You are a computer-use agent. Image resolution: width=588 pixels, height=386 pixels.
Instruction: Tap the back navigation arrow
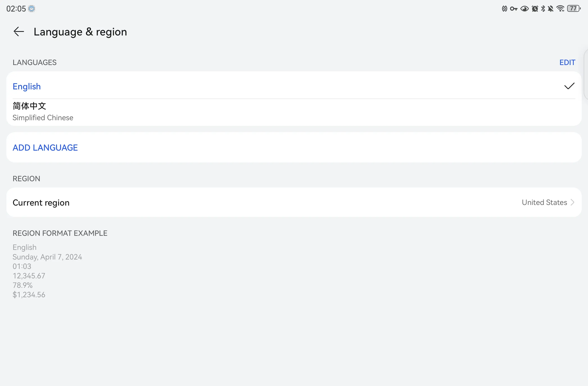(18, 31)
